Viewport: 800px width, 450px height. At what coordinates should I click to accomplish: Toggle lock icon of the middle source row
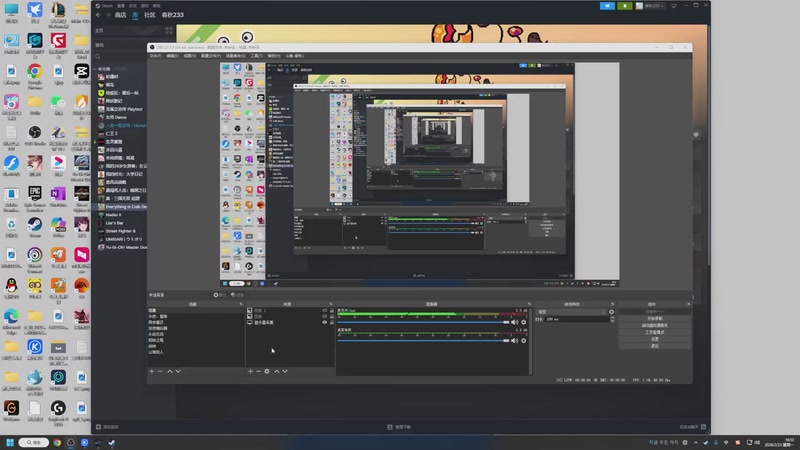click(332, 316)
